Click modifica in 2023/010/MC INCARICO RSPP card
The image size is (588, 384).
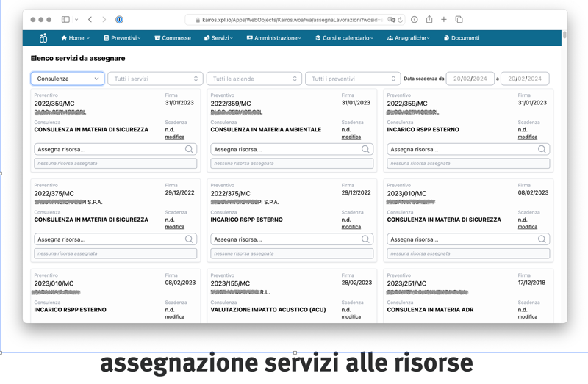point(175,316)
